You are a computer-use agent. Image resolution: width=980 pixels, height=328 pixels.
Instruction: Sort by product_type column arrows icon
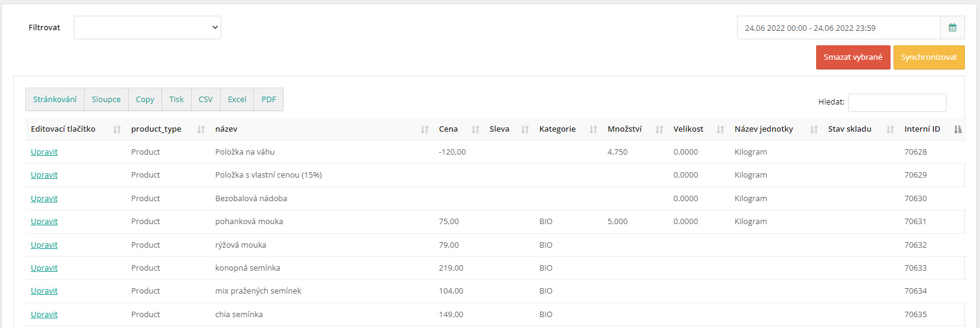[x=201, y=129]
